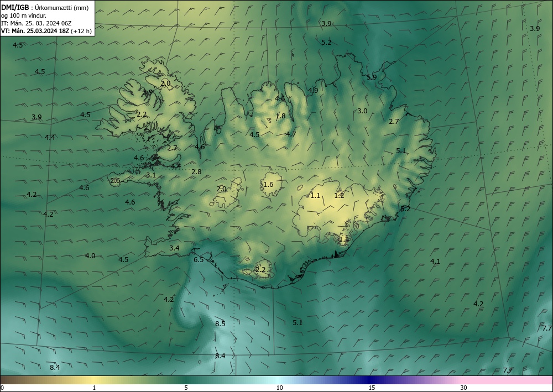Image resolution: width=553 pixels, height=392 pixels.
Task: Click the 2.0 value on Langjökull glacier
Action: click(x=221, y=189)
